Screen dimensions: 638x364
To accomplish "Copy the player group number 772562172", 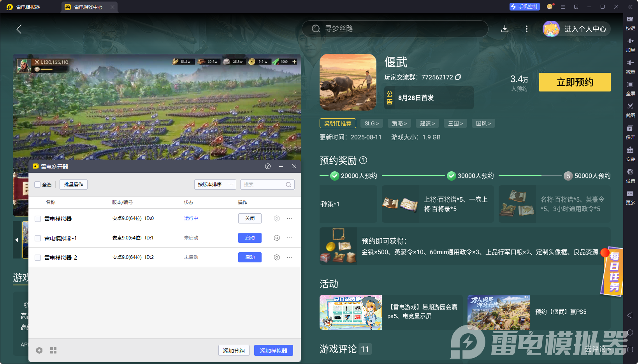I will pyautogui.click(x=458, y=77).
